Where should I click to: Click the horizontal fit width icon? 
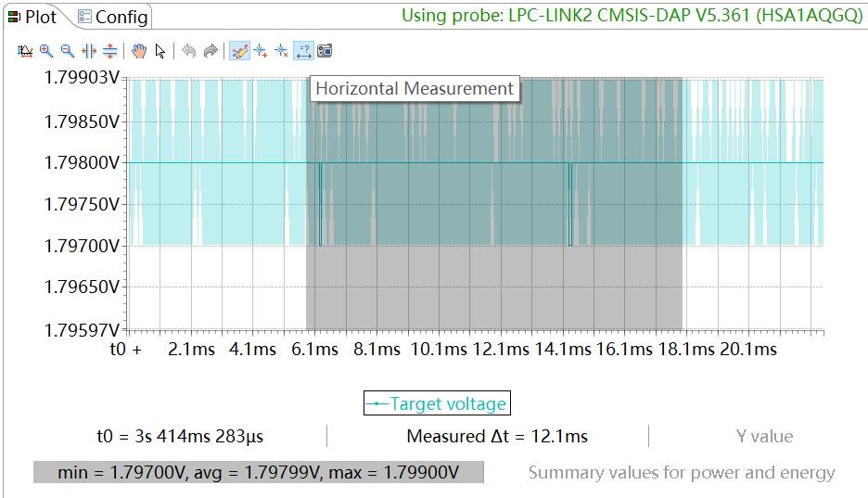click(x=89, y=51)
